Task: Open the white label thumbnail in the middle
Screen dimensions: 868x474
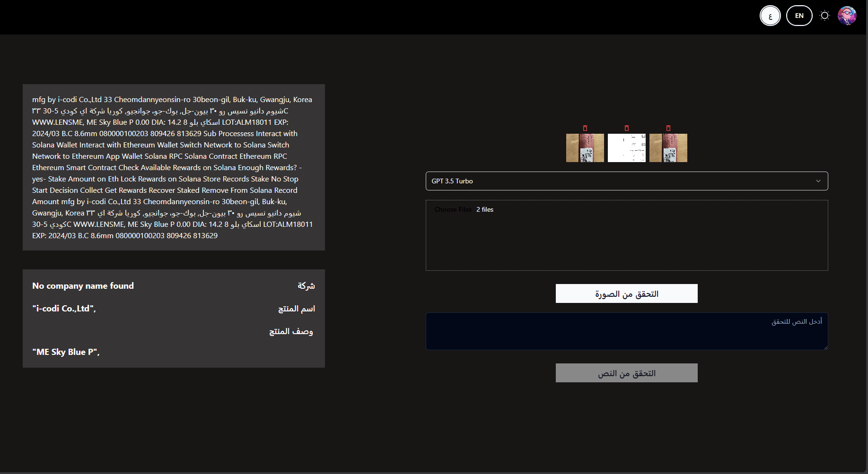Action: 627,148
